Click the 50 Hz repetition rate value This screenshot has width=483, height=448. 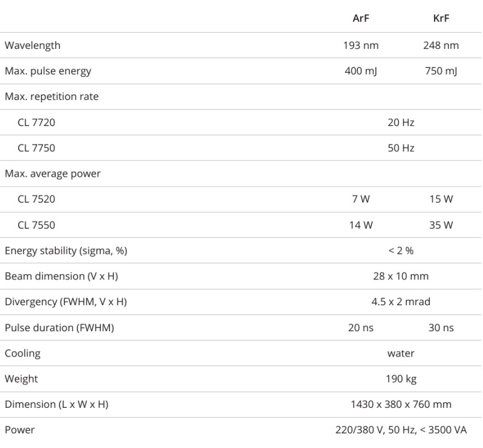pos(401,148)
